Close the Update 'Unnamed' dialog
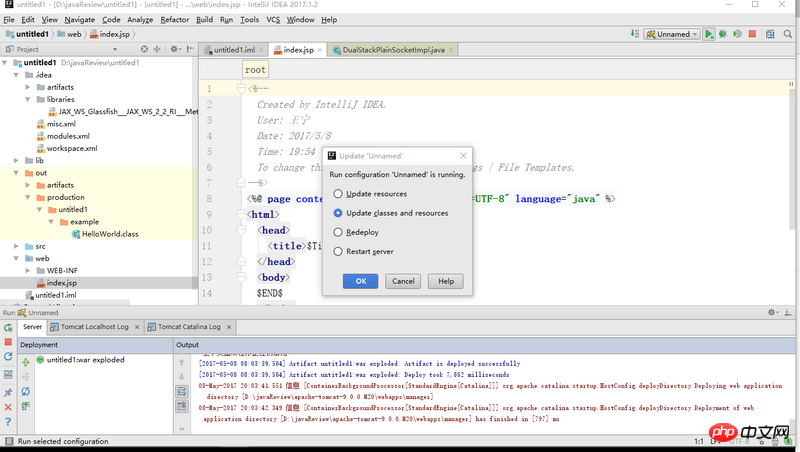Viewport: 800px width, 452px height. 463,156
